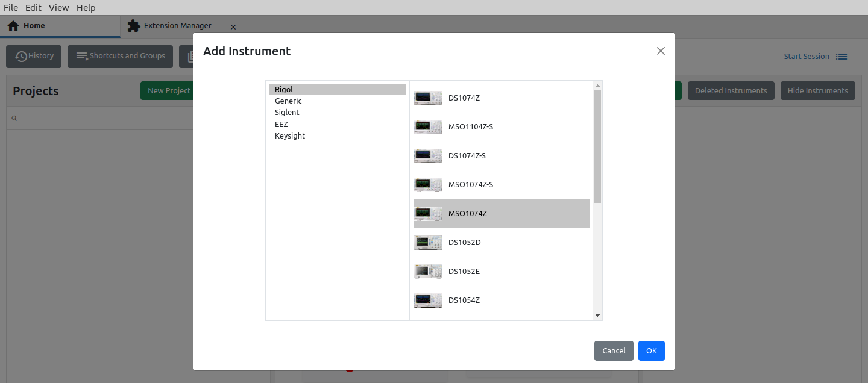Viewport: 868px width, 383px height.
Task: Open the File menu
Action: click(x=11, y=8)
